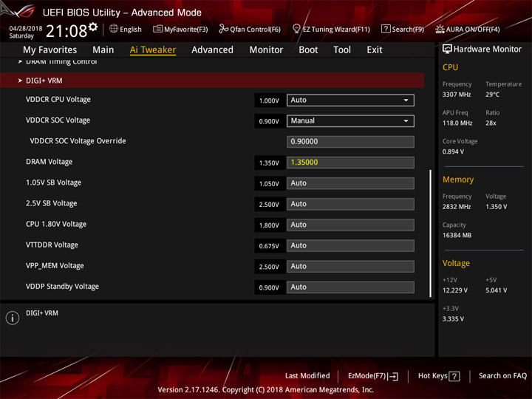Select VTTDDR Voltage Auto field
Image resolution: width=532 pixels, height=399 pixels.
(x=350, y=245)
